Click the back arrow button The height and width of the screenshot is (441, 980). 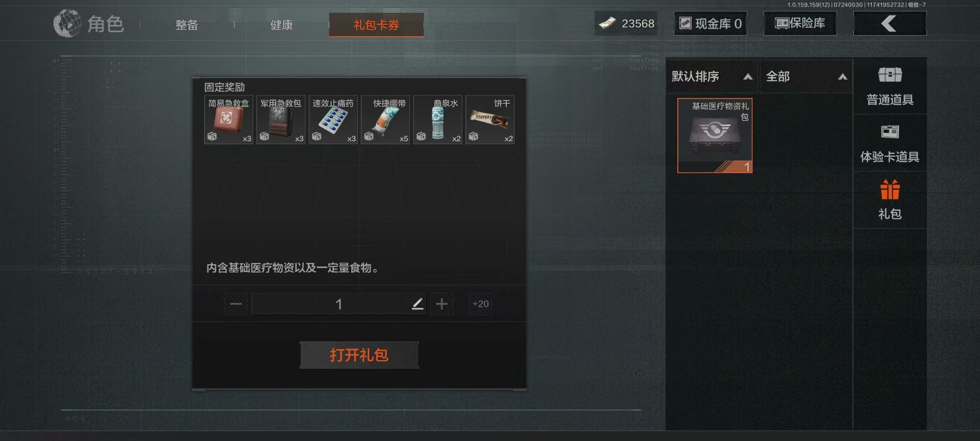coord(890,23)
